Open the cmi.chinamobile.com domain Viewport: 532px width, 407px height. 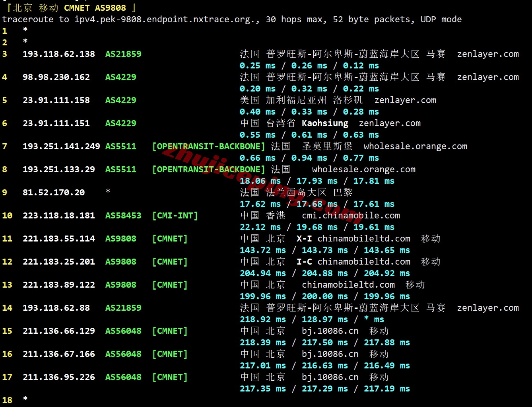pos(351,216)
